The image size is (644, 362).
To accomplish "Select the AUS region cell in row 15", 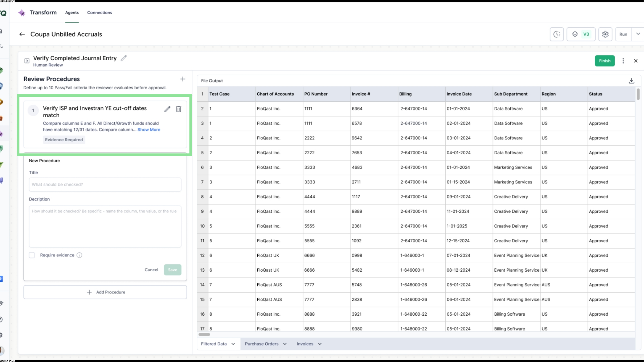I will coord(564,300).
